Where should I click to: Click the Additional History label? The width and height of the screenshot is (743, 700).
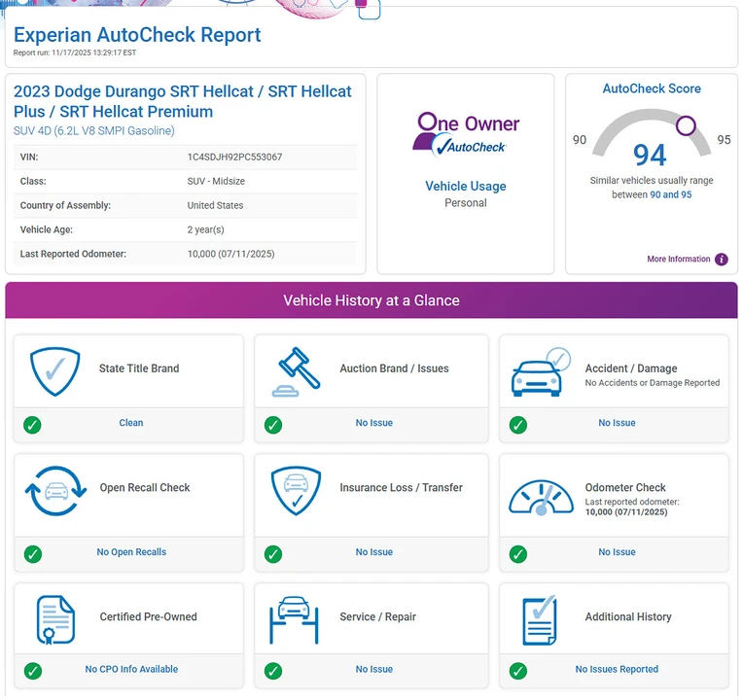click(628, 616)
